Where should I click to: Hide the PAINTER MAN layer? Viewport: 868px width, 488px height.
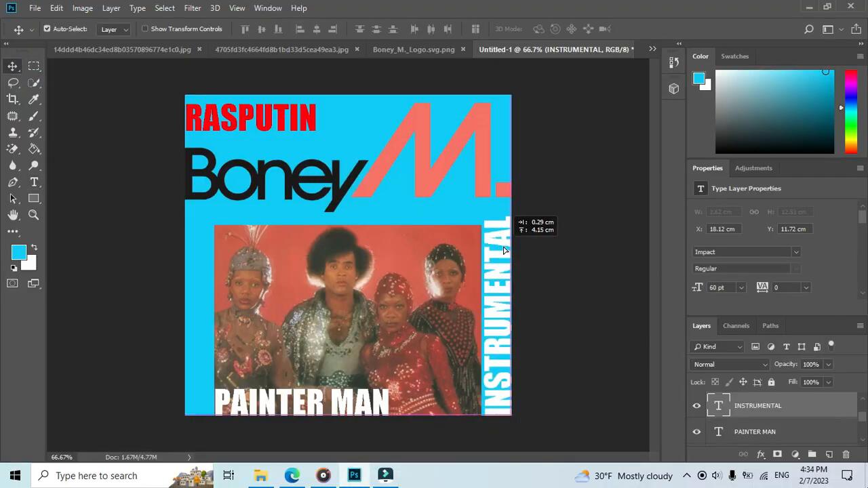coord(696,432)
